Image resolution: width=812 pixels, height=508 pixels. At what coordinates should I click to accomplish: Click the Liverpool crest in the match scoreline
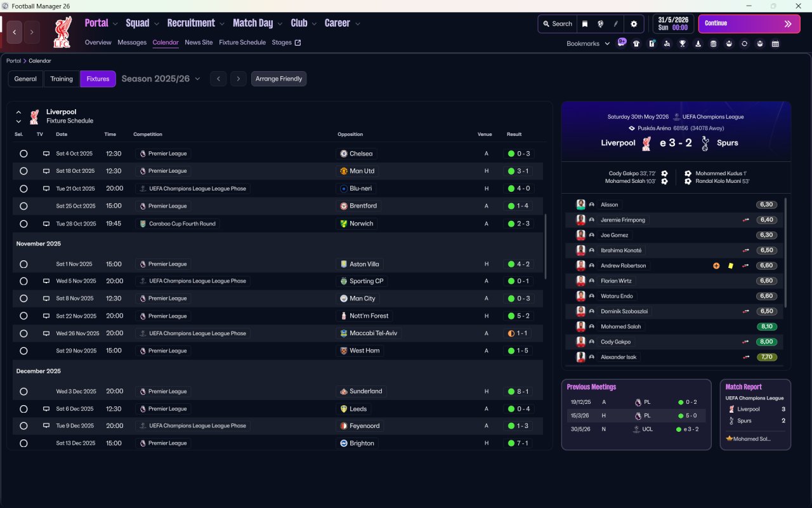point(646,144)
